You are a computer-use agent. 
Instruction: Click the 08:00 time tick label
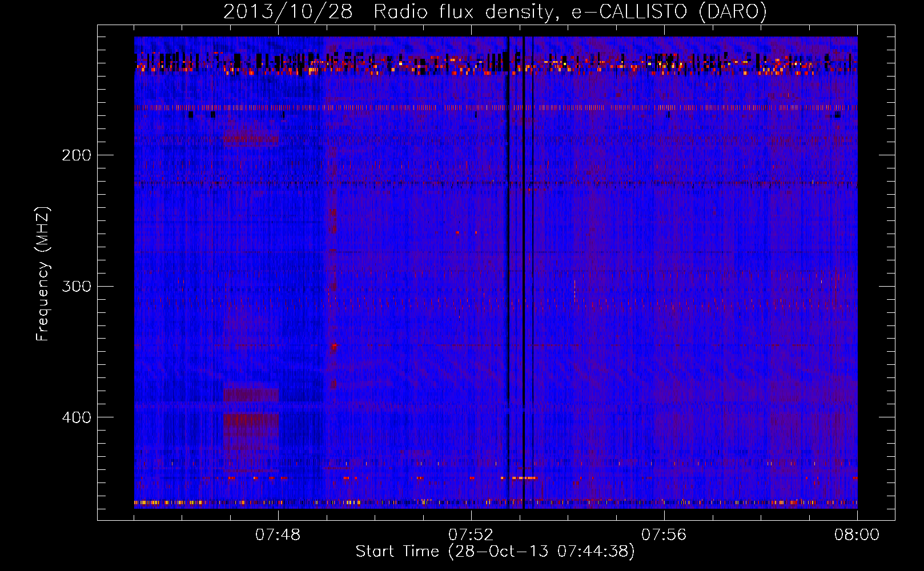pos(857,535)
